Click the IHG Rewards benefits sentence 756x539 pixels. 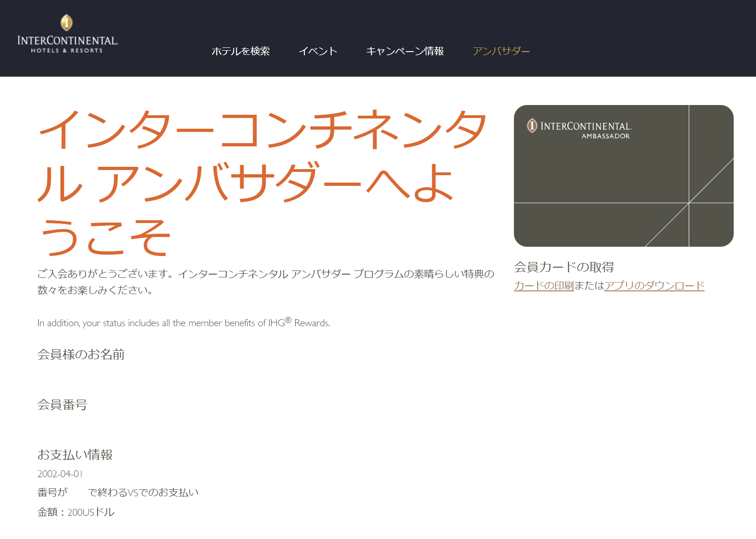pyautogui.click(x=184, y=322)
